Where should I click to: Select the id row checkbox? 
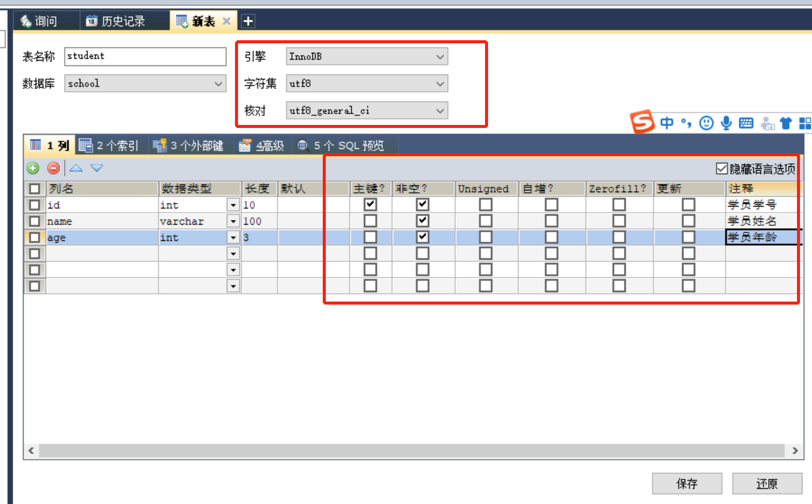point(35,205)
